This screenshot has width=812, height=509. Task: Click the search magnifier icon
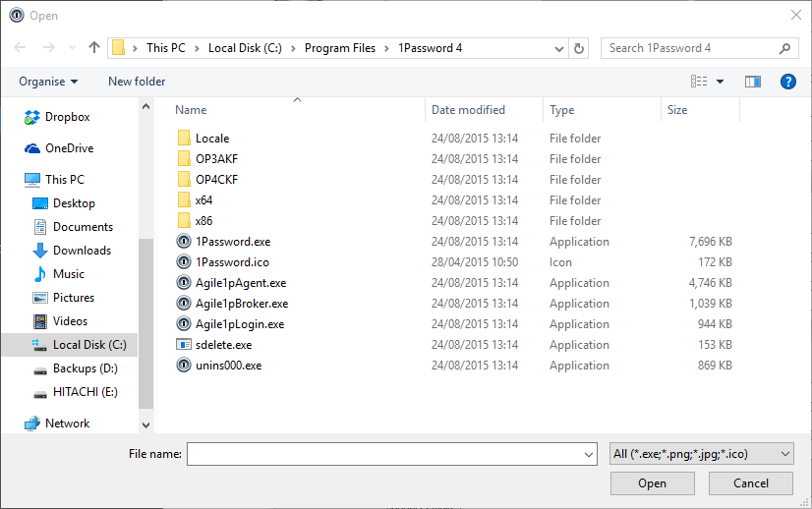click(785, 48)
